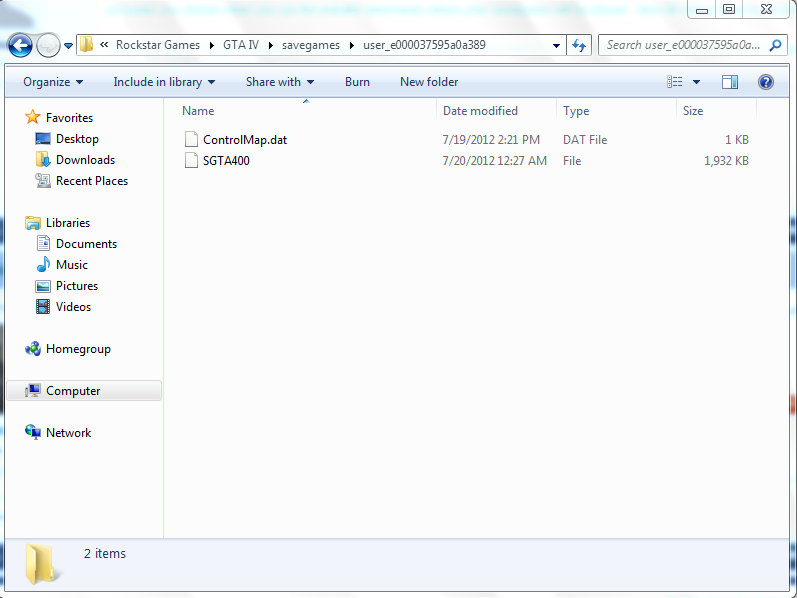Go to GTA IV folder in breadcrumb
797x598 pixels.
coord(241,45)
